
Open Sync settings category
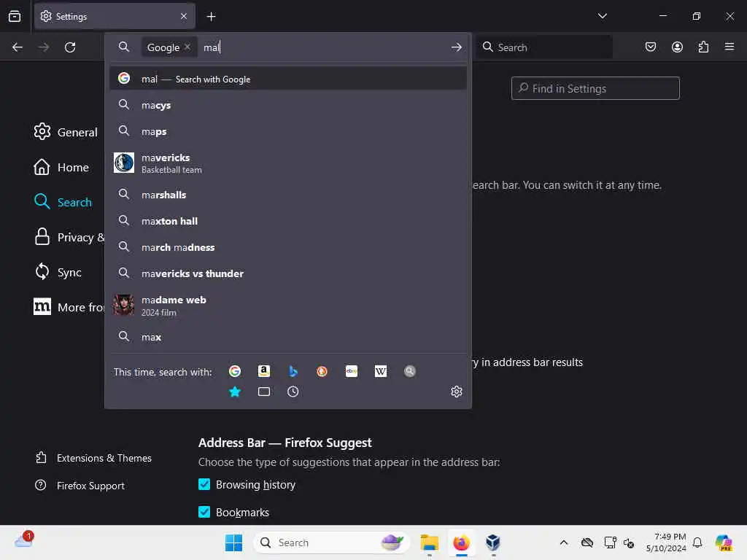(x=58, y=272)
